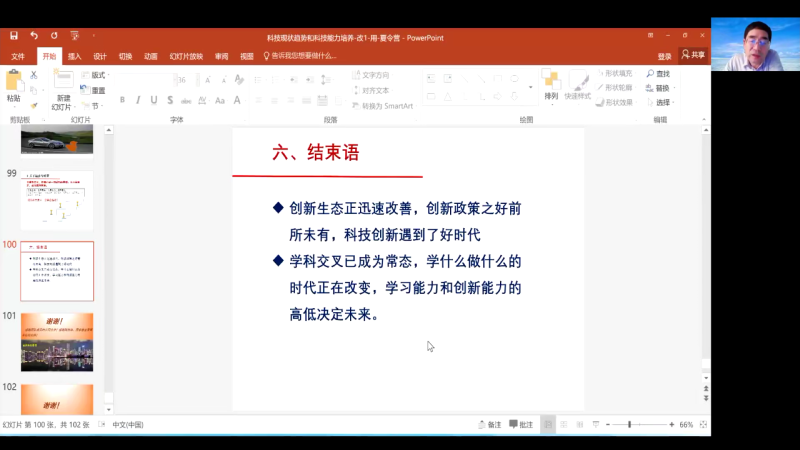The width and height of the screenshot is (800, 450).
Task: Switch to the 审阅 Review tab
Action: point(221,57)
